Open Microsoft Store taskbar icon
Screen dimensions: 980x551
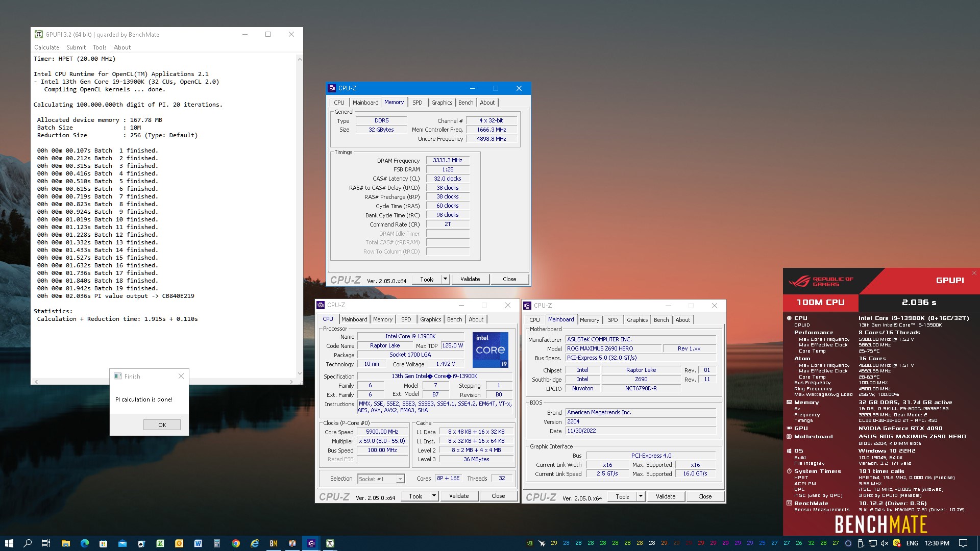pos(103,543)
